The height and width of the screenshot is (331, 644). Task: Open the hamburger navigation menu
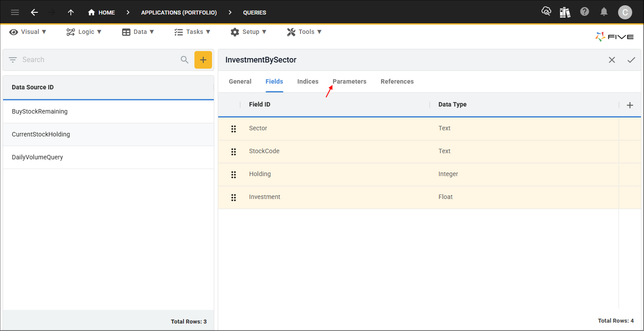pos(15,12)
